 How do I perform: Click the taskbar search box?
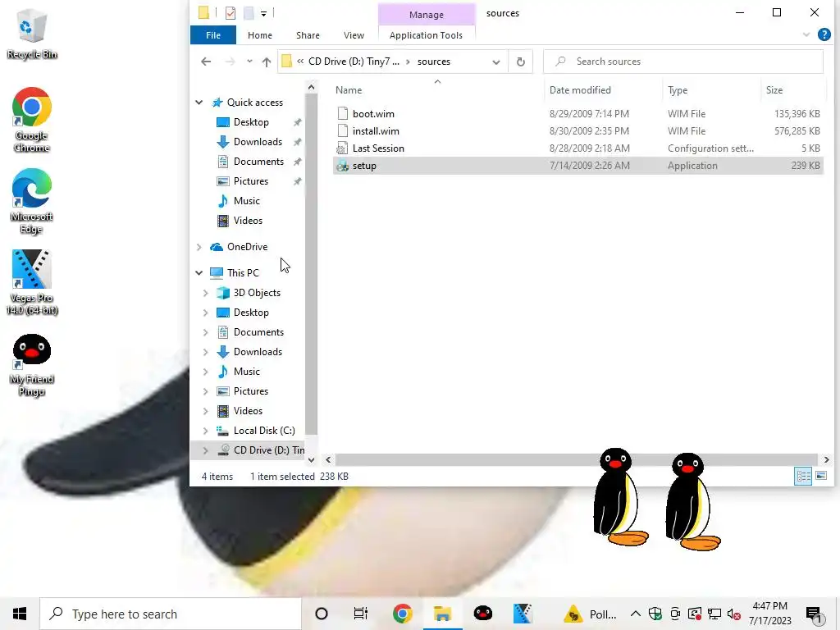[171, 614]
